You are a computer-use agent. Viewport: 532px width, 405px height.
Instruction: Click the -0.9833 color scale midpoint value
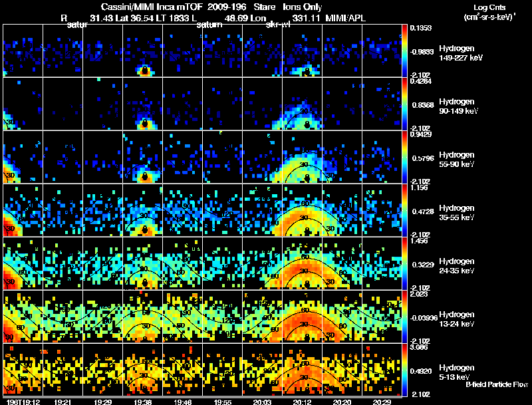422,52
